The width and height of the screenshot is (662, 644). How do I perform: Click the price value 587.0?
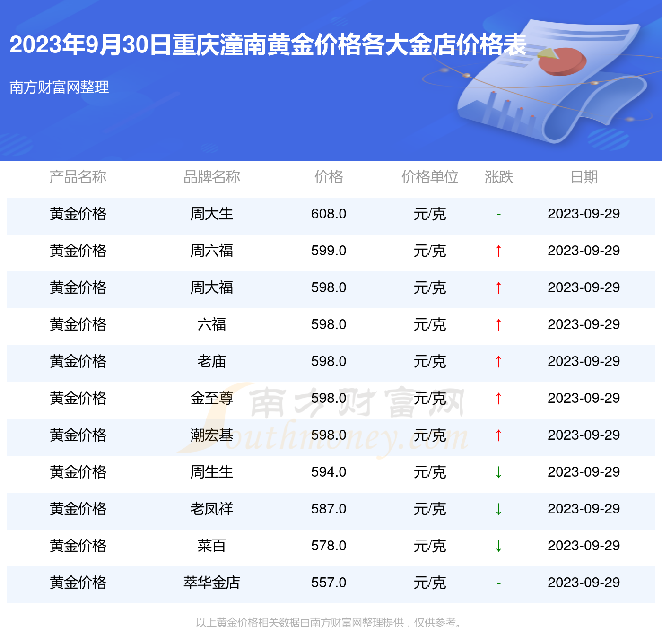(329, 509)
